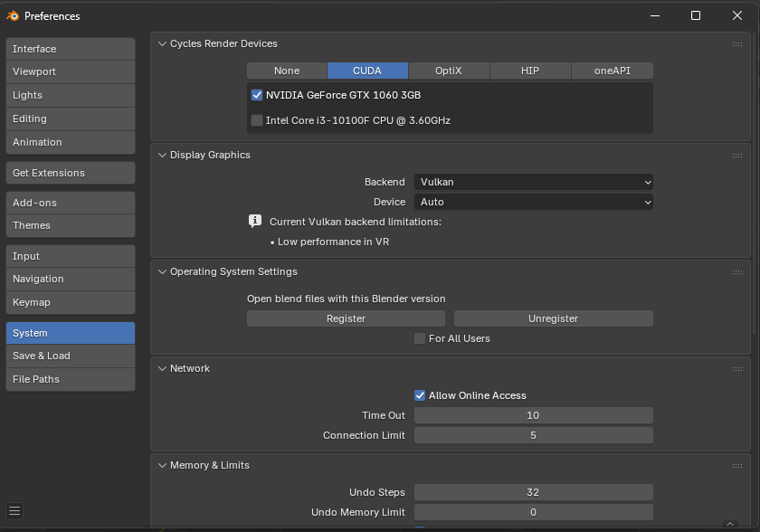The height and width of the screenshot is (532, 760).
Task: Go to the Editing section
Action: 71,119
